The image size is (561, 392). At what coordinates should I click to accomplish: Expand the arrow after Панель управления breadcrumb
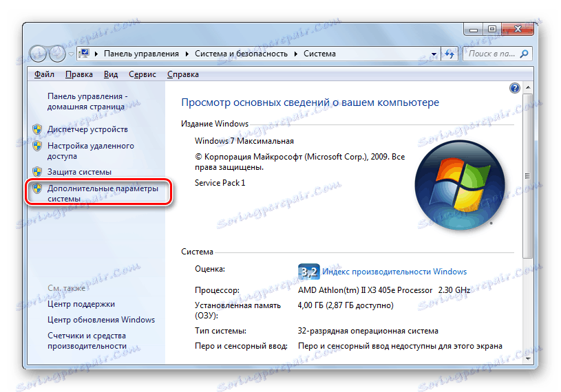pos(187,54)
